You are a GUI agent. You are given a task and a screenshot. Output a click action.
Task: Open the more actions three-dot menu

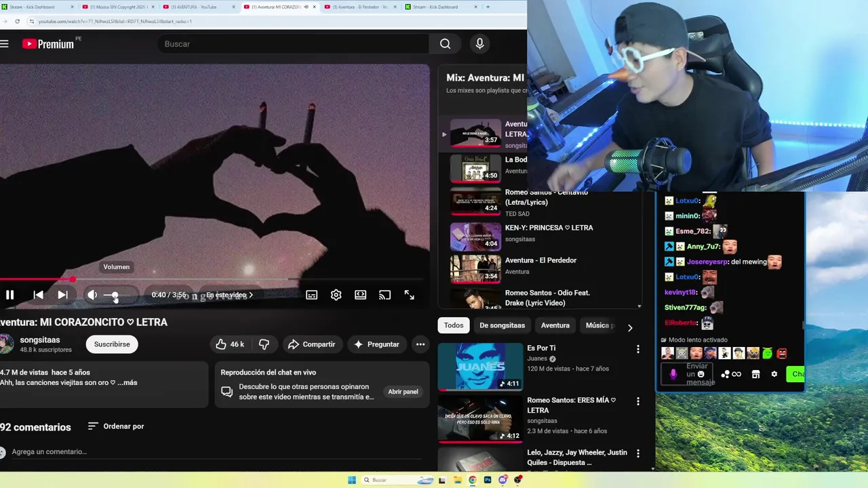click(x=420, y=344)
